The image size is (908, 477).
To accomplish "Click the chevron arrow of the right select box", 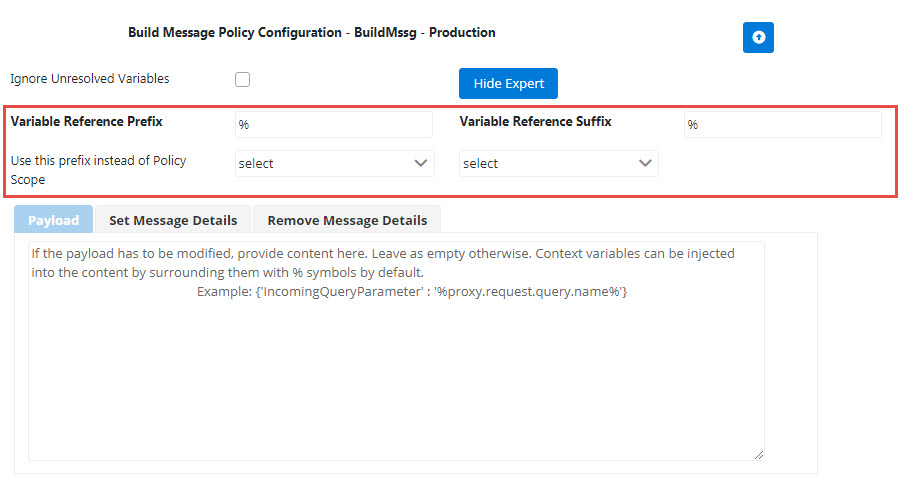I will point(645,163).
